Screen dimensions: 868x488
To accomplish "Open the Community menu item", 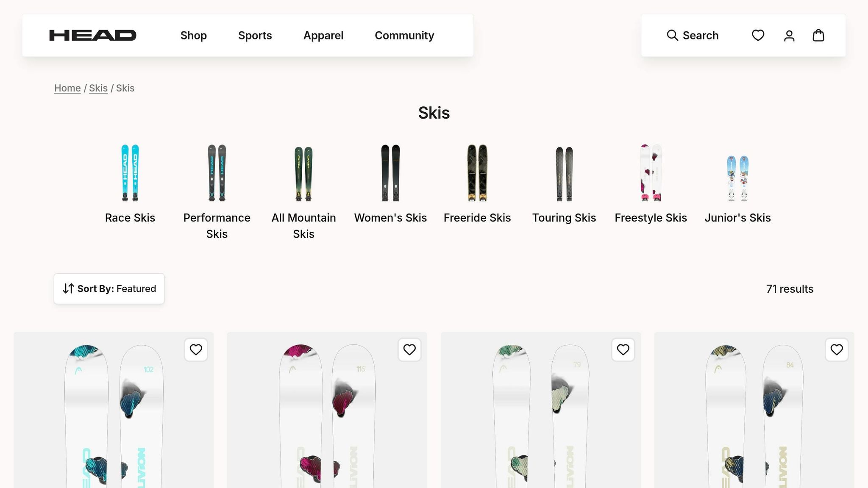I will tap(404, 35).
